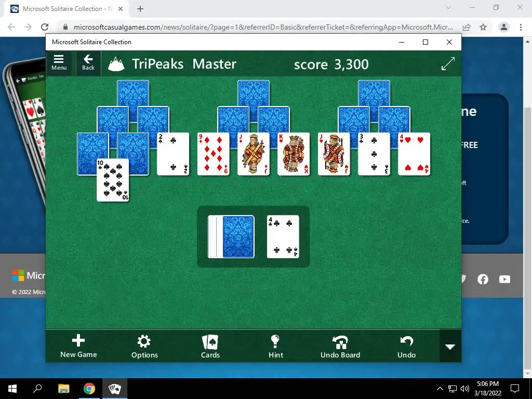Click the score 3,300 display
This screenshot has width=532, height=399.
coord(331,64)
